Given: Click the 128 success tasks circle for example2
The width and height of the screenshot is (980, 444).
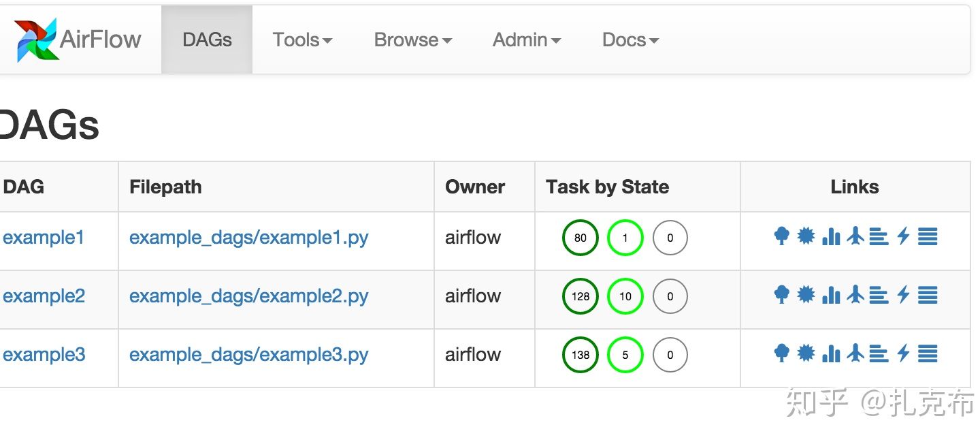Looking at the screenshot, I should click(580, 296).
